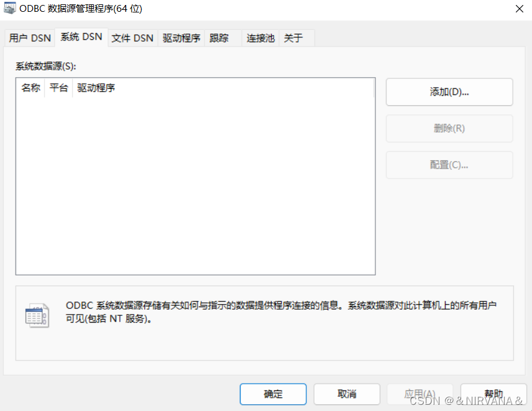Image resolution: width=532 pixels, height=411 pixels.
Task: Click the ODBC icon in the title bar
Action: (10, 9)
